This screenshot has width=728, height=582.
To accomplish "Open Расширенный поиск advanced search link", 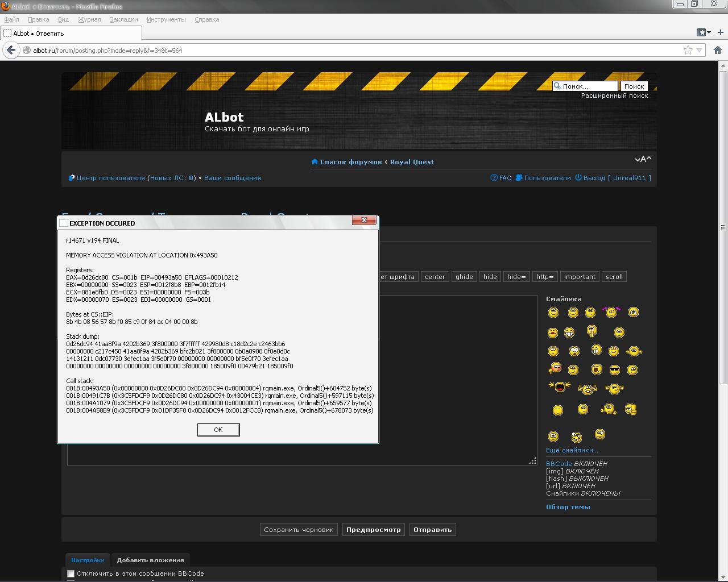I will click(x=614, y=95).
